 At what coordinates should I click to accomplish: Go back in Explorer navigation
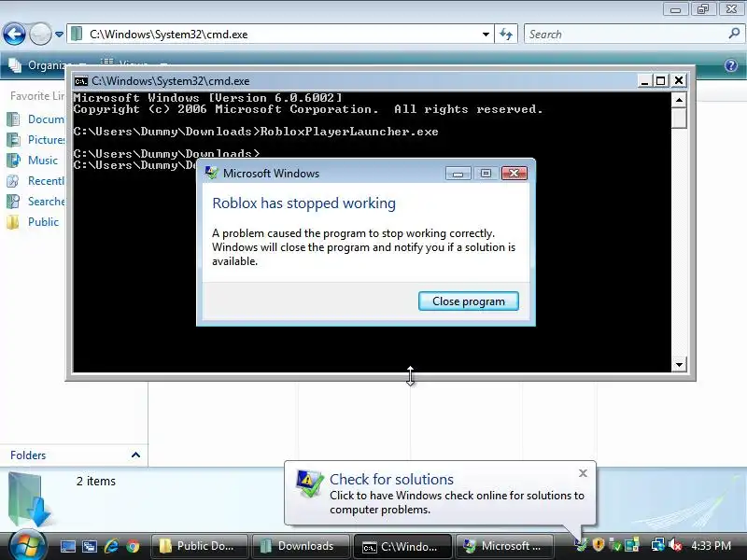pos(14,35)
